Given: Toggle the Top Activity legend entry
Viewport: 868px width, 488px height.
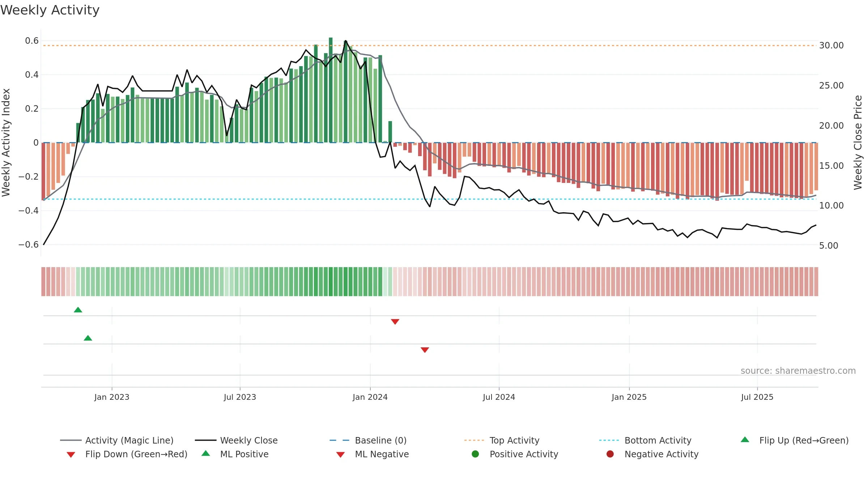Looking at the screenshot, I should (x=502, y=440).
